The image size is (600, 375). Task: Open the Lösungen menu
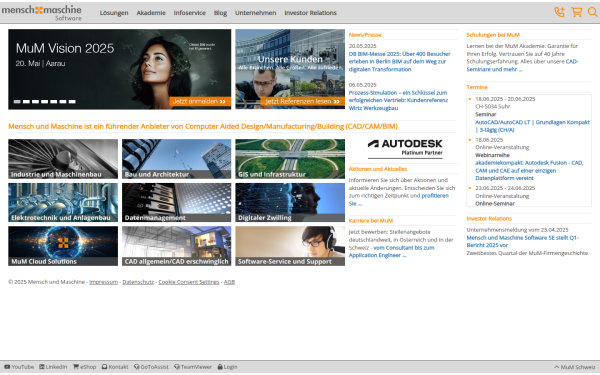(x=114, y=13)
